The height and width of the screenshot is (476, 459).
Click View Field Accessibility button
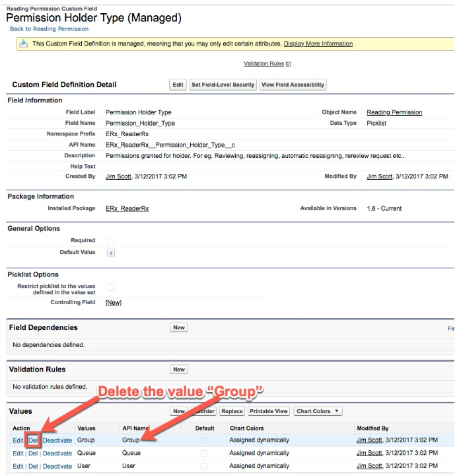coord(293,85)
